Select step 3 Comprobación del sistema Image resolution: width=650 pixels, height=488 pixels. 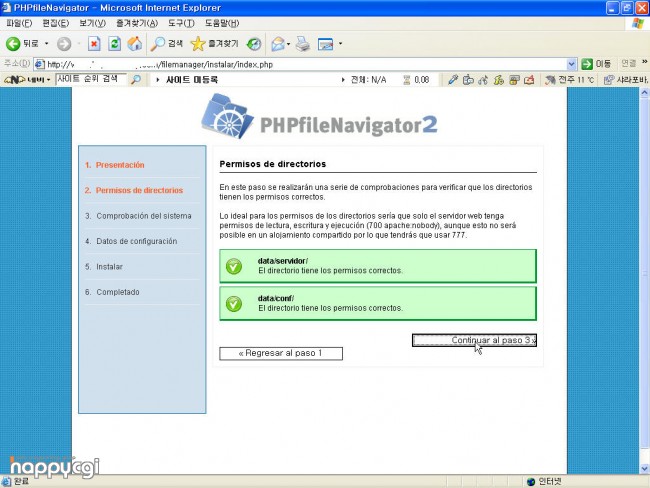pyautogui.click(x=144, y=216)
